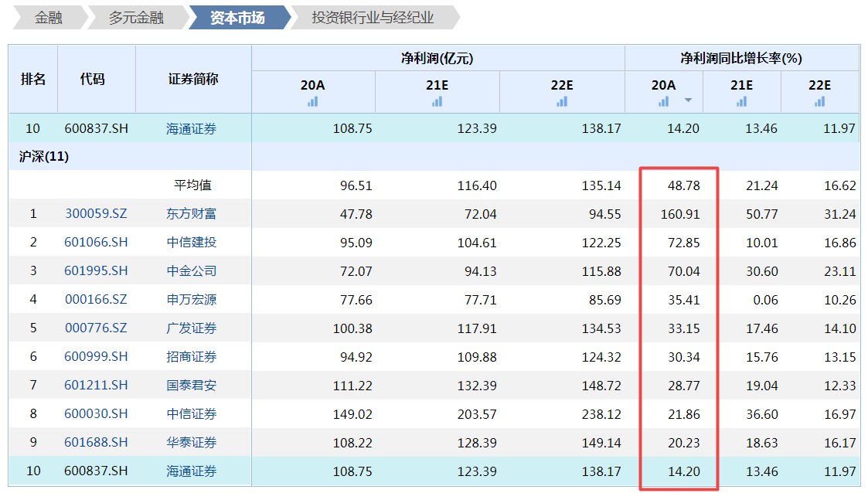This screenshot has height=493, width=868.
Task: Open 东方财富 security name link
Action: click(x=192, y=213)
